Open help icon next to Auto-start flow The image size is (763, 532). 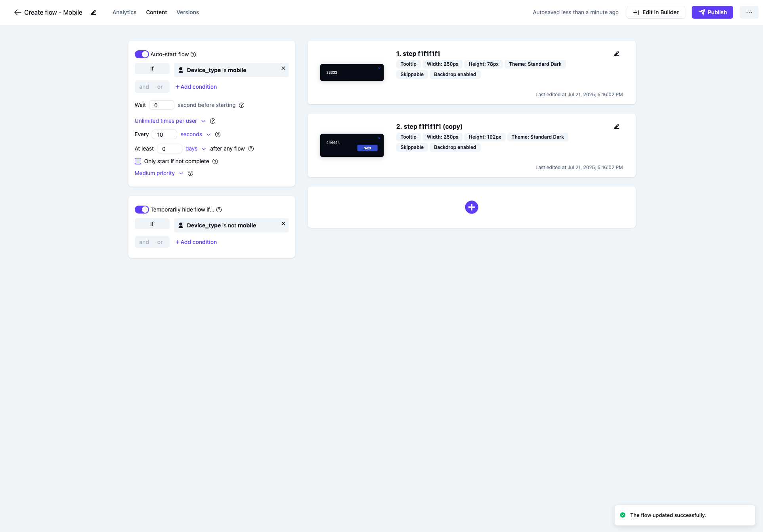point(193,55)
